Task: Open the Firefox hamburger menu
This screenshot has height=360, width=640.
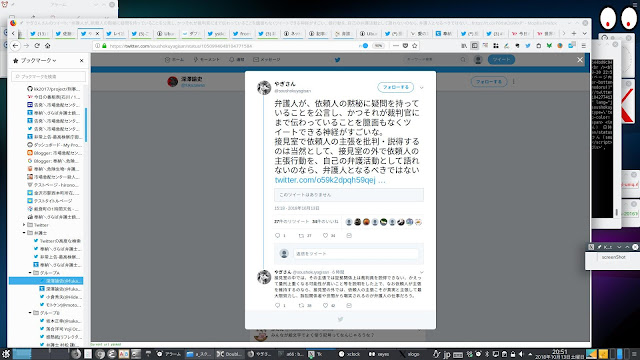Action: (584, 46)
